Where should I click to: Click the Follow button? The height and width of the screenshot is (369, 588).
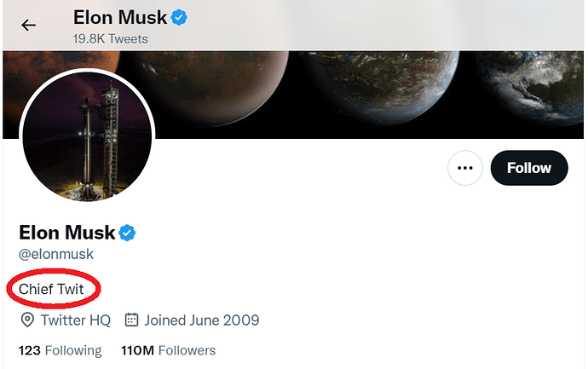coord(529,168)
